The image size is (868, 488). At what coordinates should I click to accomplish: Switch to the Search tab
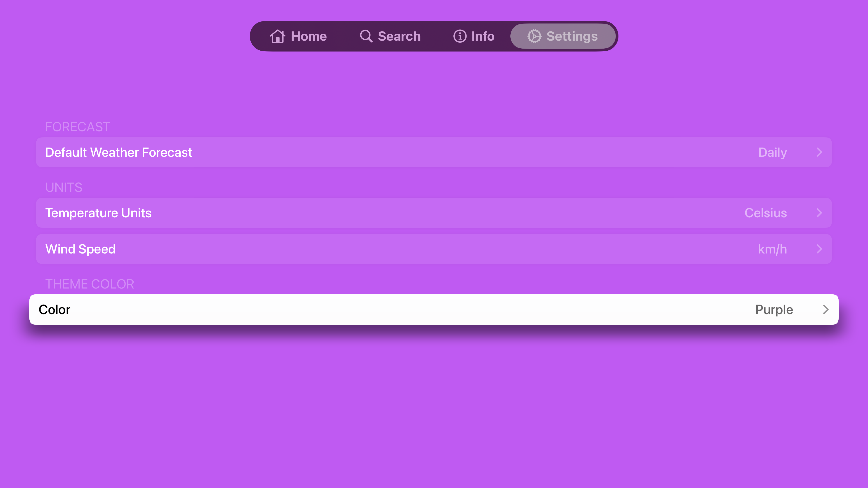(390, 36)
